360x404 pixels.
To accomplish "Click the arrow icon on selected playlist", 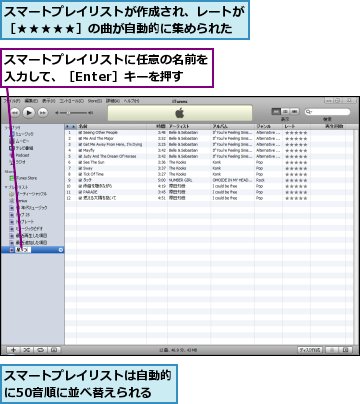I will [x=61, y=250].
